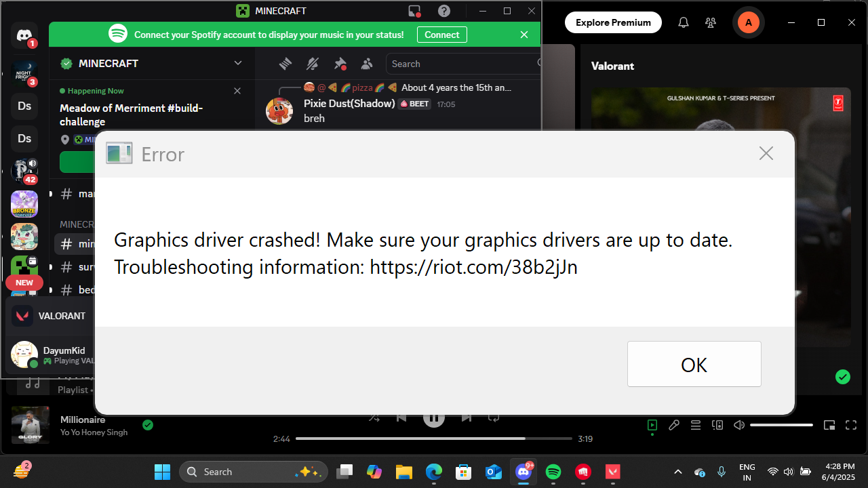The image size is (868, 488).
Task: Open Meadow of Merriment event title
Action: (x=132, y=115)
